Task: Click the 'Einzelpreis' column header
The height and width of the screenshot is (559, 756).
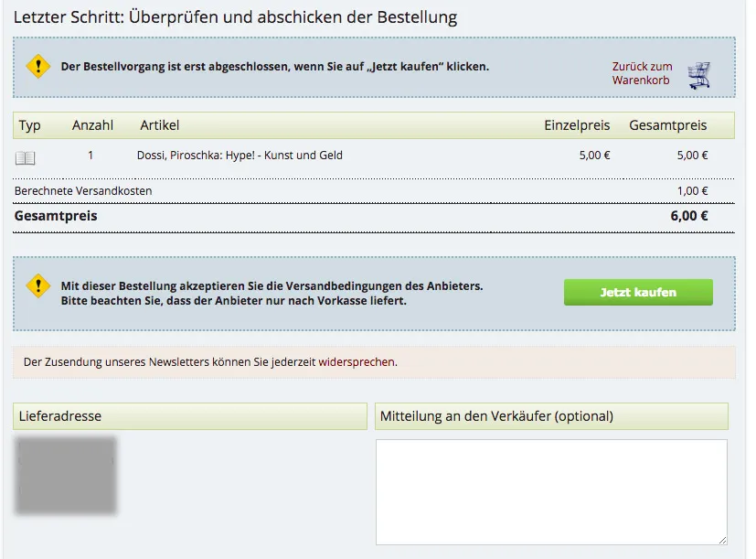Action: pyautogui.click(x=576, y=125)
